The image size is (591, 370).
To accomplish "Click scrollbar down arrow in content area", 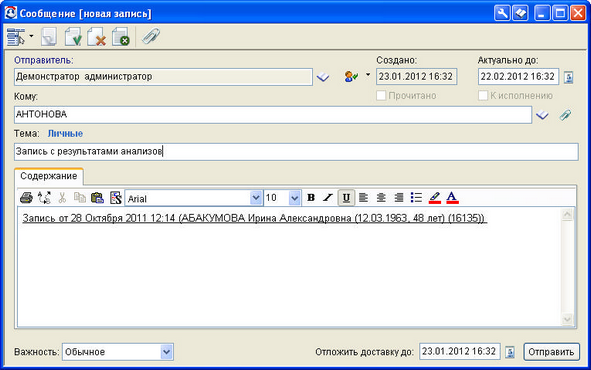I will 567,320.
